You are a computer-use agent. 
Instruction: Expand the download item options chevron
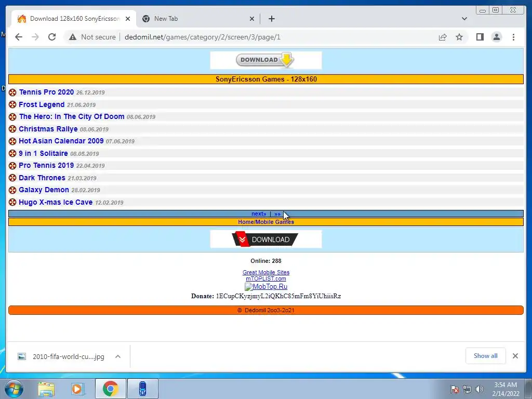[x=118, y=356]
